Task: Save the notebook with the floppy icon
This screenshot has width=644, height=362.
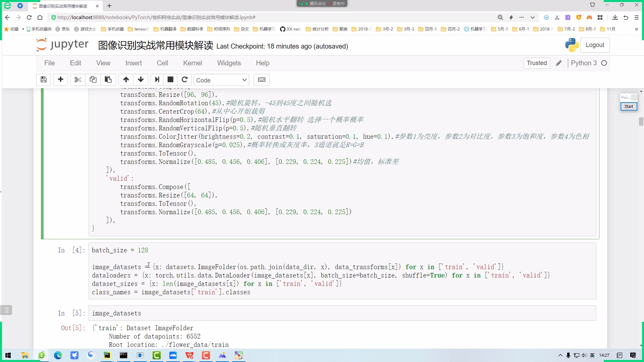Action: pos(44,80)
